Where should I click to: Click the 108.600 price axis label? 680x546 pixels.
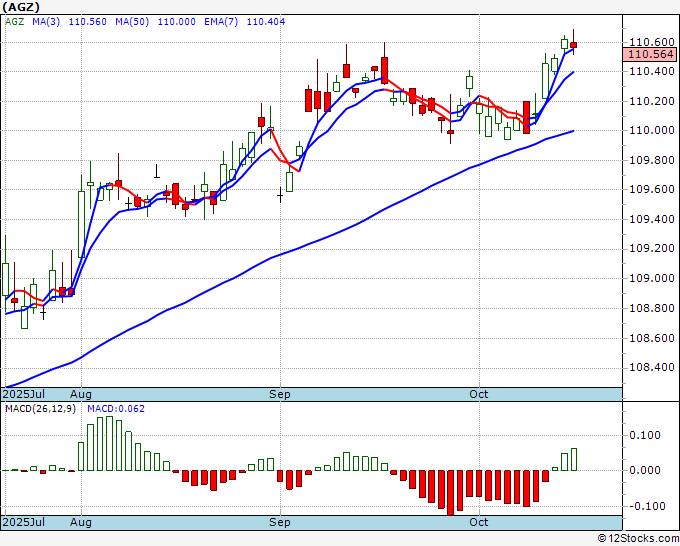click(x=652, y=338)
